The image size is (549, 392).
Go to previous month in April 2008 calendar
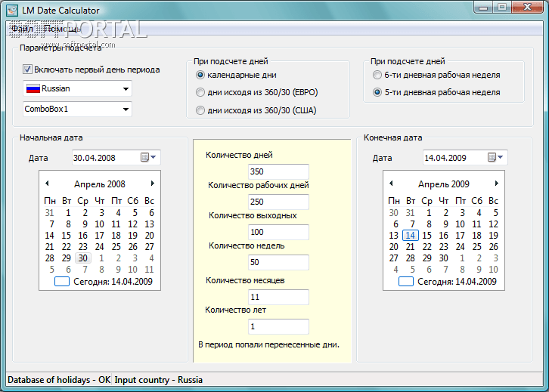coord(48,184)
